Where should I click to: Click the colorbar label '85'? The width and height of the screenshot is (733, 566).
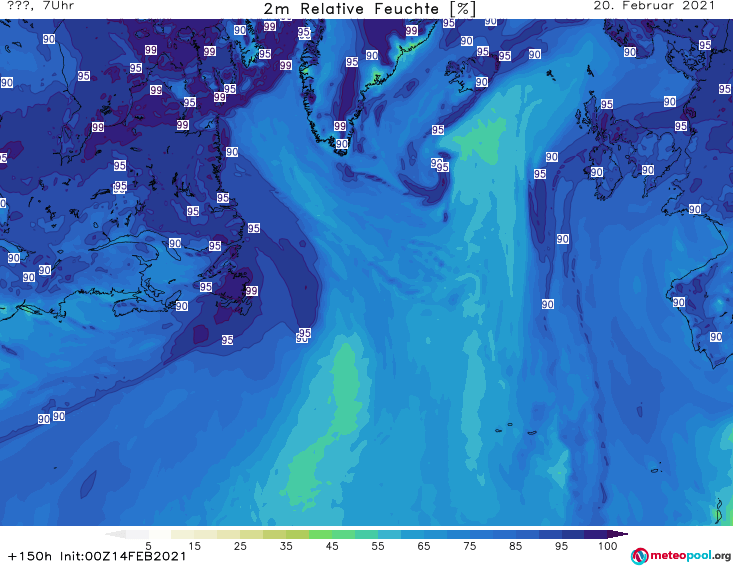click(516, 546)
